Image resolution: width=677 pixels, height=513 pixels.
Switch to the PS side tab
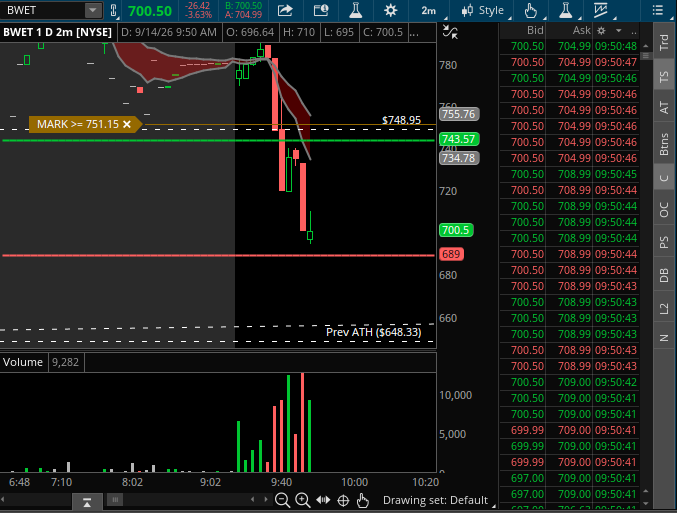(x=664, y=242)
